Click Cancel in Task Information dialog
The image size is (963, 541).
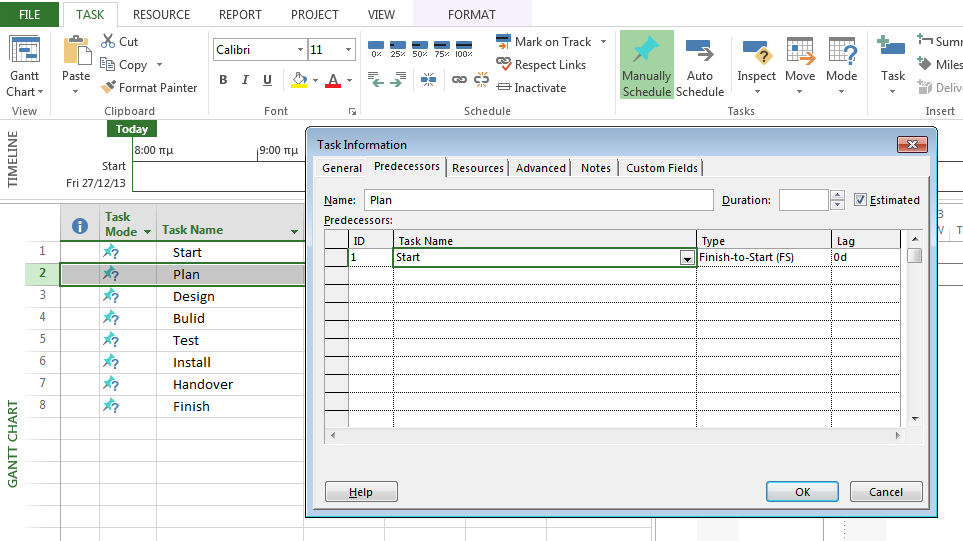coord(886,492)
